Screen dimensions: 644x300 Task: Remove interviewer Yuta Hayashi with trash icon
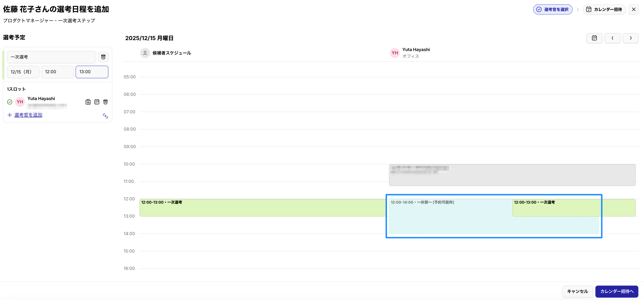click(105, 102)
